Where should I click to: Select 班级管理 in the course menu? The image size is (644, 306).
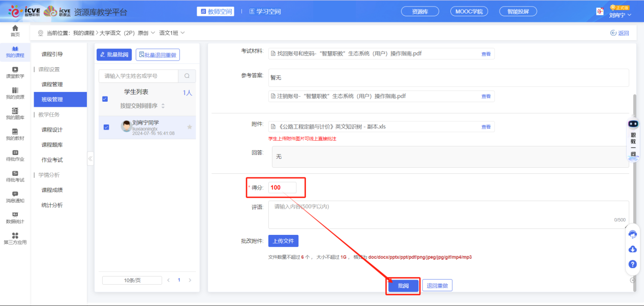(x=52, y=100)
